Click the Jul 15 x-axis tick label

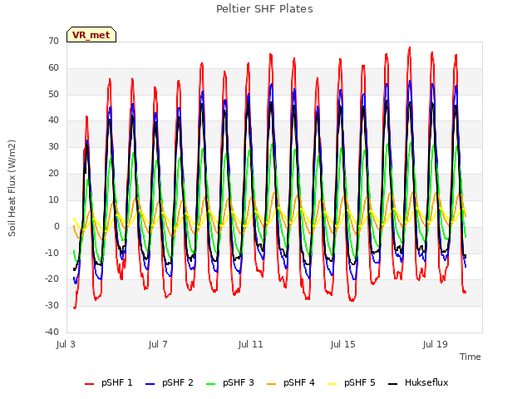(342, 344)
